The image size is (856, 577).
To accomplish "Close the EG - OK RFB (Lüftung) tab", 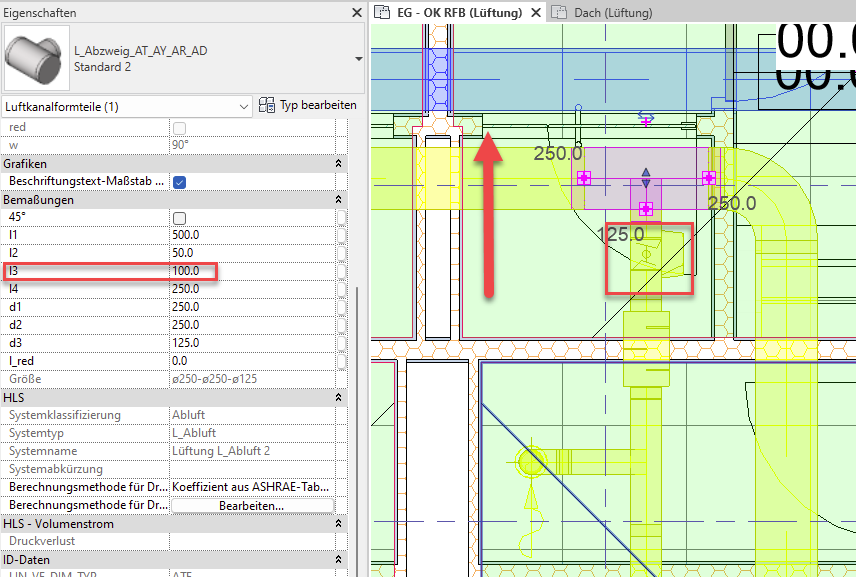I will [x=536, y=13].
